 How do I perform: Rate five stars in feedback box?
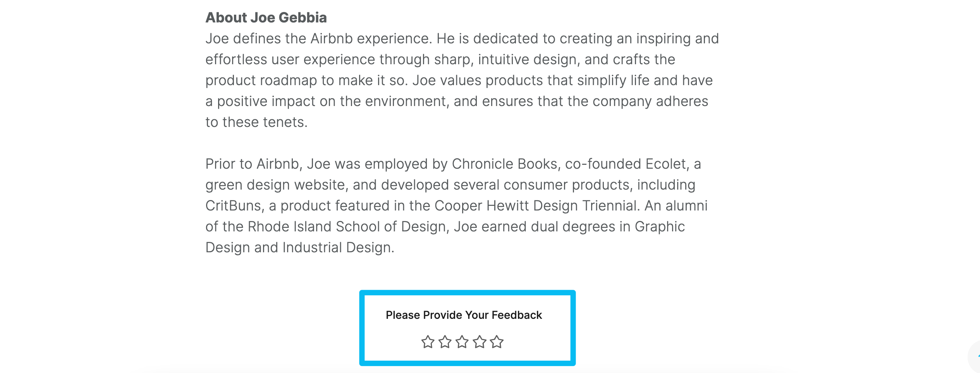click(497, 342)
